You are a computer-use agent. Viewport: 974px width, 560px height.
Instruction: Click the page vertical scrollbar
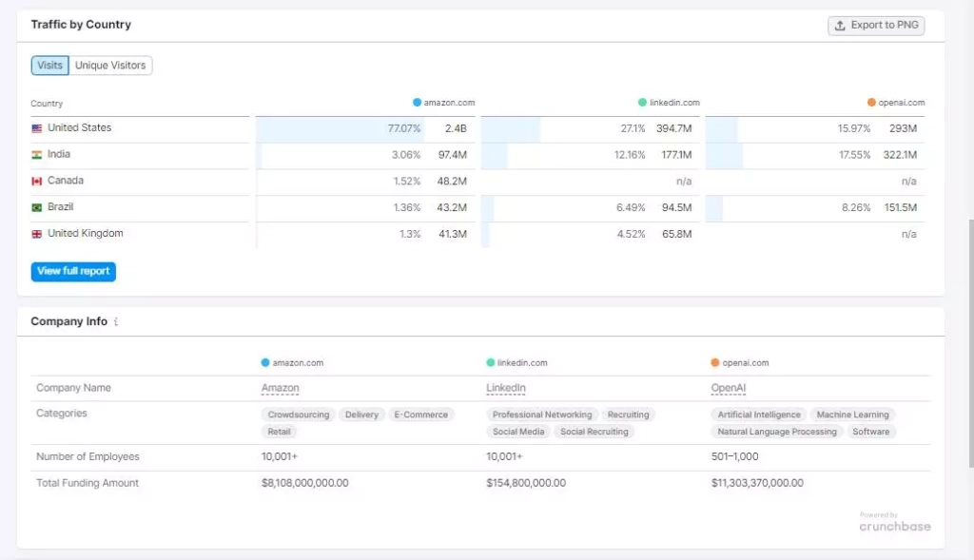[x=971, y=343]
